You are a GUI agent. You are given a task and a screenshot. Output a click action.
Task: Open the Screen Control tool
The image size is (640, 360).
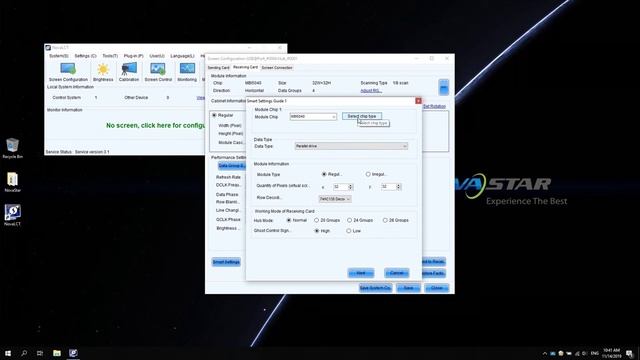[x=158, y=72]
